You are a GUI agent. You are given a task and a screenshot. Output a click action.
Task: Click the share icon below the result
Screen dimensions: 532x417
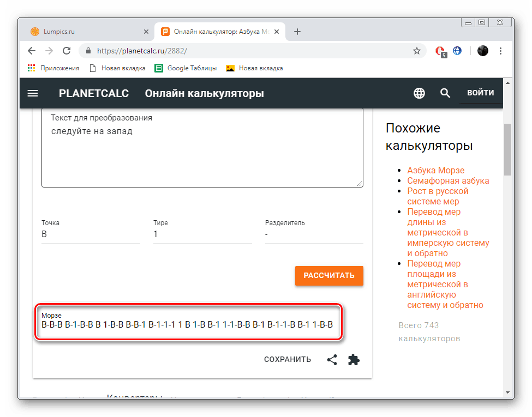(x=332, y=360)
